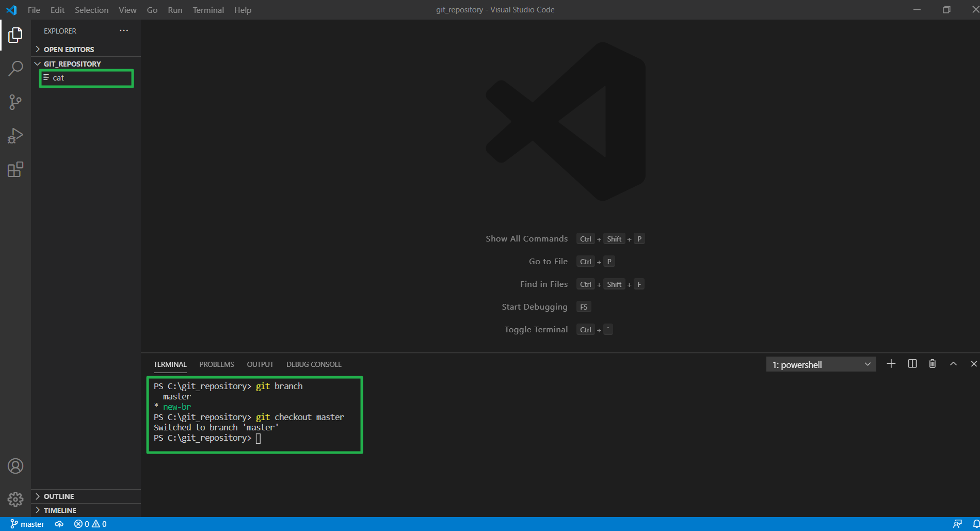Split the terminal panel
Image resolution: width=980 pixels, height=531 pixels.
coord(912,364)
